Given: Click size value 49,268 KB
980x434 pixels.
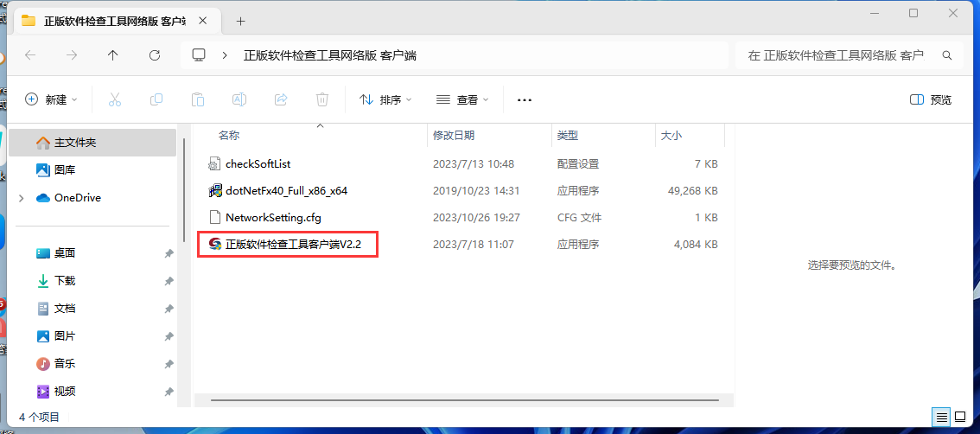Looking at the screenshot, I should coord(692,191).
